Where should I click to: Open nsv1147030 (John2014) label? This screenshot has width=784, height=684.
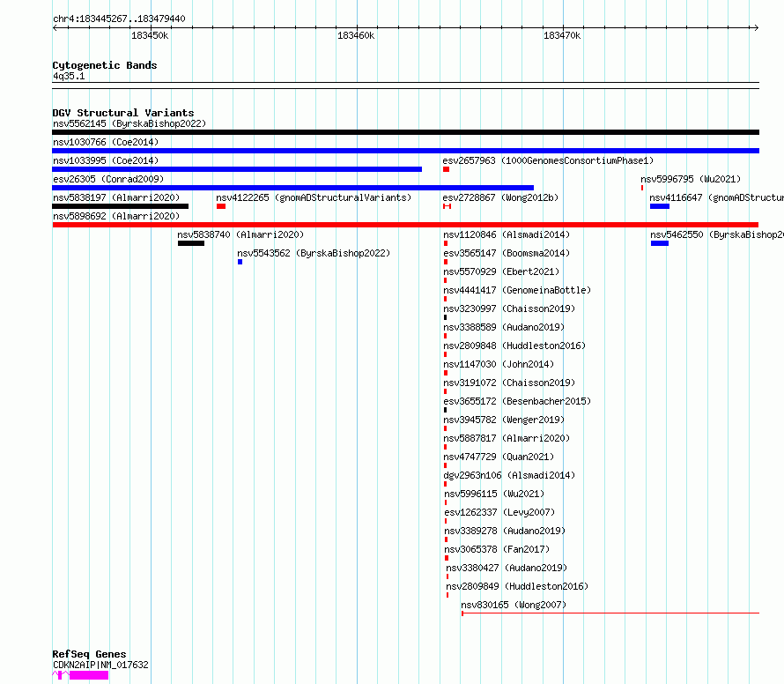499,364
